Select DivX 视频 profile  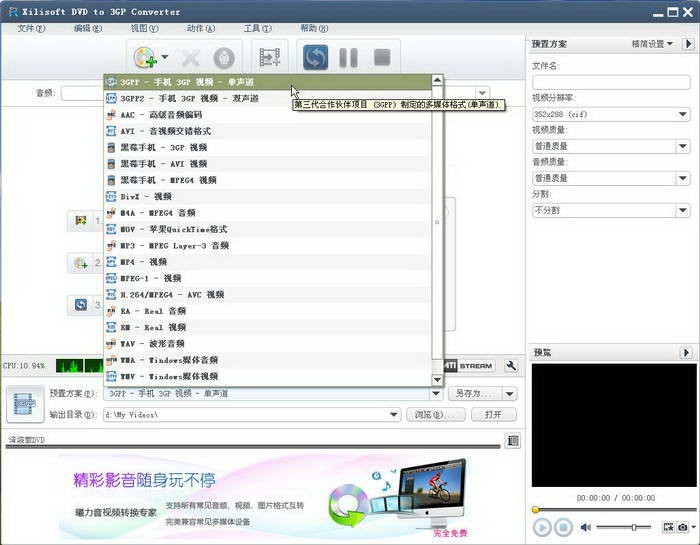pyautogui.click(x=268, y=196)
